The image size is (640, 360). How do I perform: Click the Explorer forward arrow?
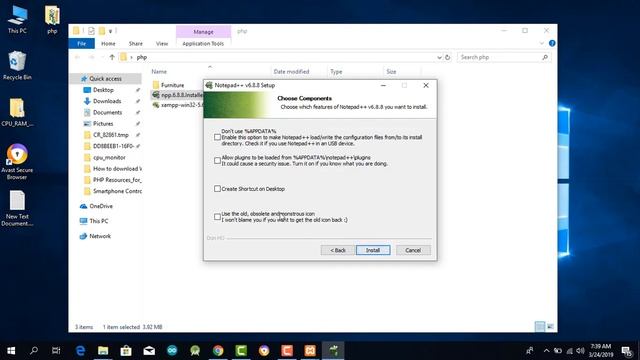(91, 57)
